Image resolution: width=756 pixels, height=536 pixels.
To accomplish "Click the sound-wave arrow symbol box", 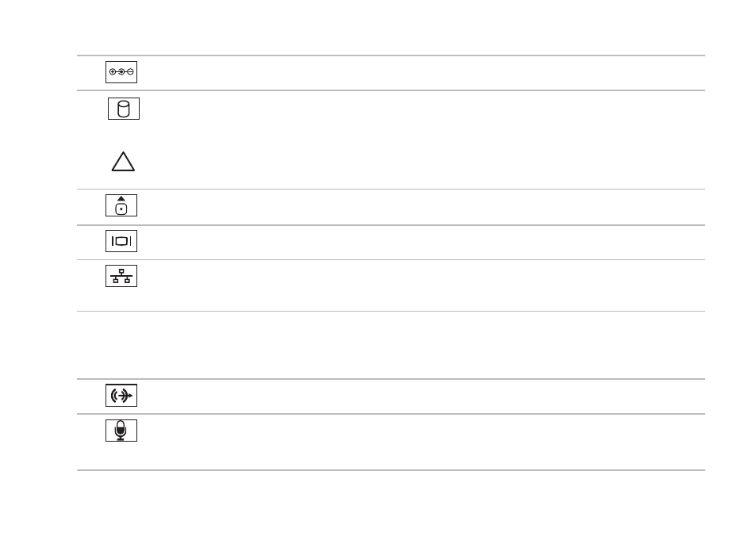I will (121, 395).
